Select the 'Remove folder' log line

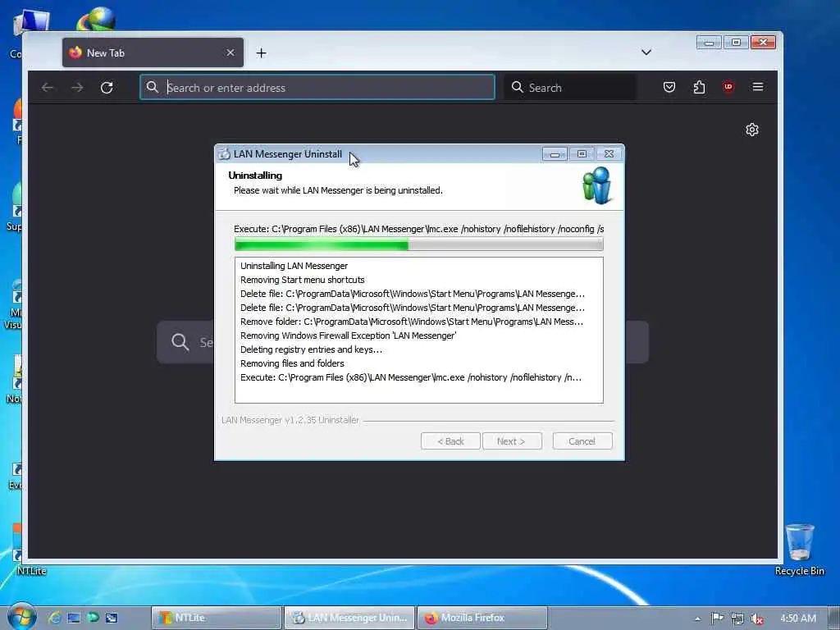412,322
